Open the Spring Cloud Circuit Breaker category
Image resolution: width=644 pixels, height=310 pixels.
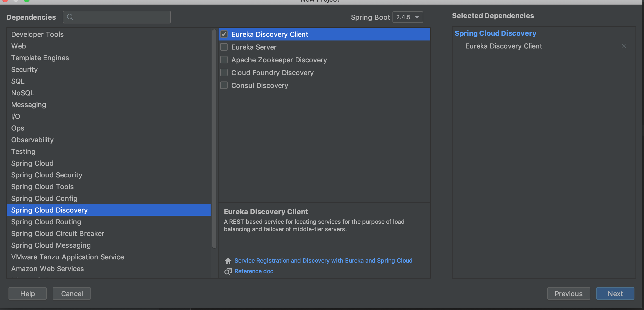pos(57,234)
